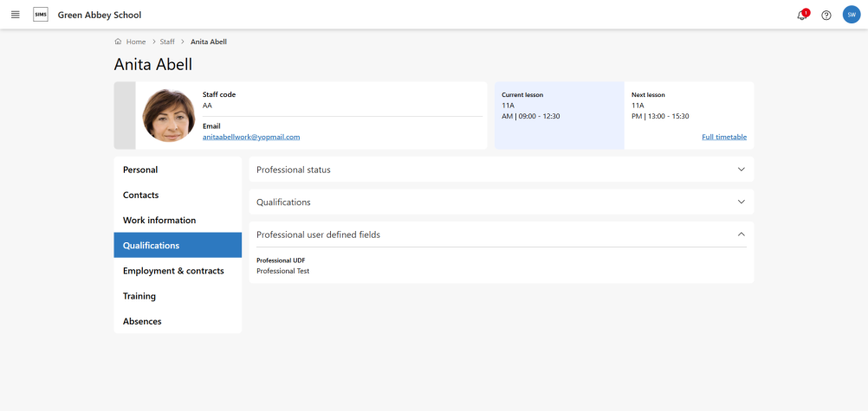Click Anita Abell's profile photo

click(x=169, y=115)
